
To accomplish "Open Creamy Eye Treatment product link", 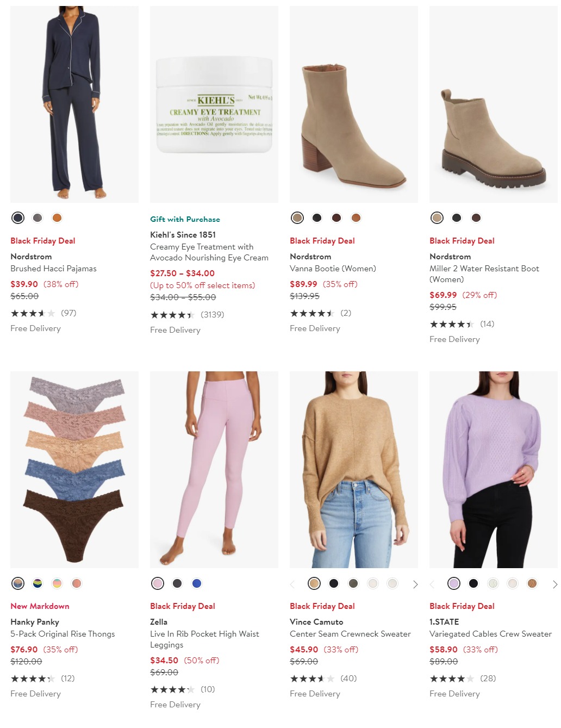I will tap(209, 252).
